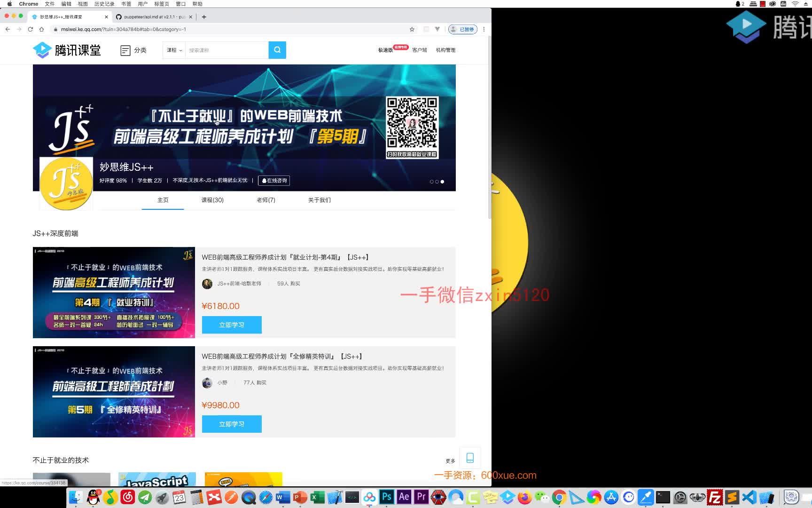
Task: Click the address bar URL
Action: pos(124,29)
